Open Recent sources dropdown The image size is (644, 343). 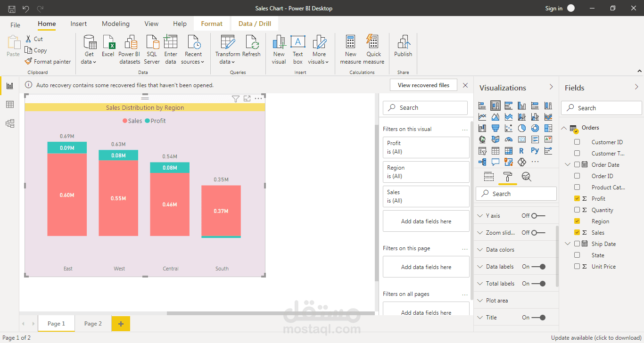click(x=193, y=49)
